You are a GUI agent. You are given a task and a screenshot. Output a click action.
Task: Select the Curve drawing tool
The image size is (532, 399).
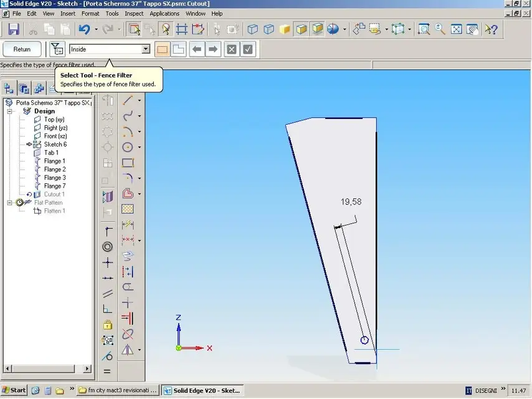128,116
